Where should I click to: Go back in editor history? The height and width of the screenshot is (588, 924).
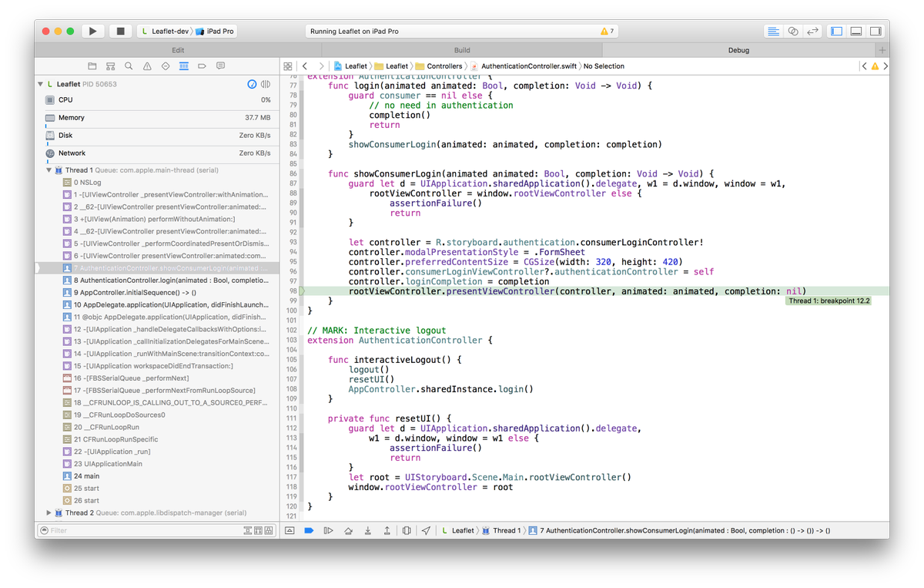305,66
